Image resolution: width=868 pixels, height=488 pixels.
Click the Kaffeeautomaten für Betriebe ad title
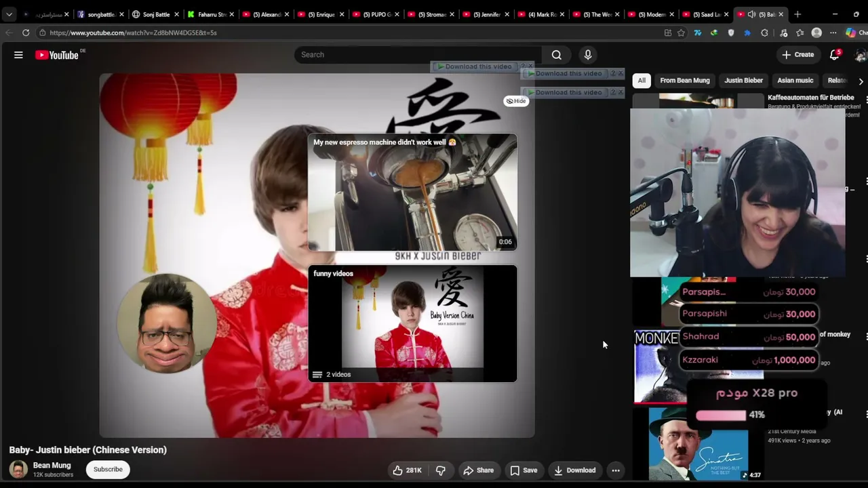810,98
